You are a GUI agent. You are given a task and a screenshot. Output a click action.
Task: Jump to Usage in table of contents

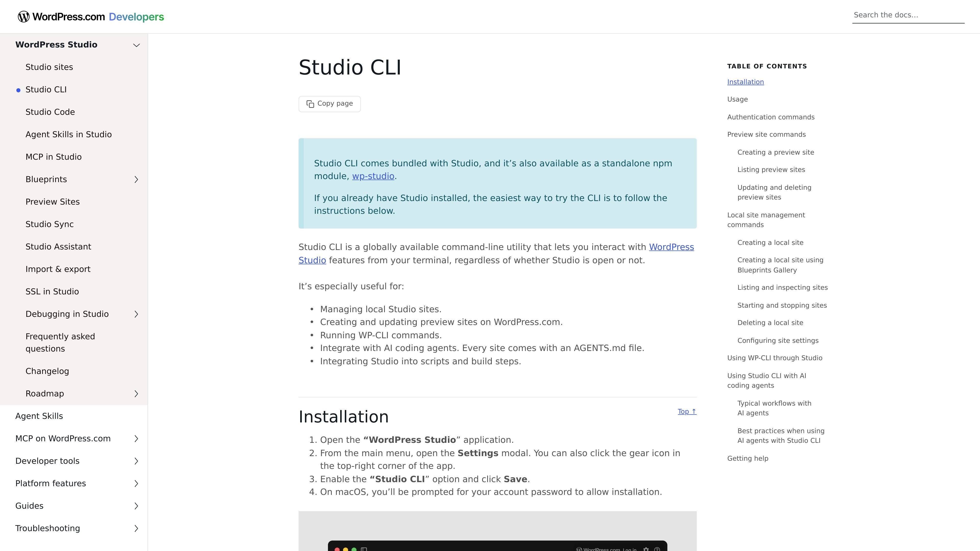coord(737,99)
